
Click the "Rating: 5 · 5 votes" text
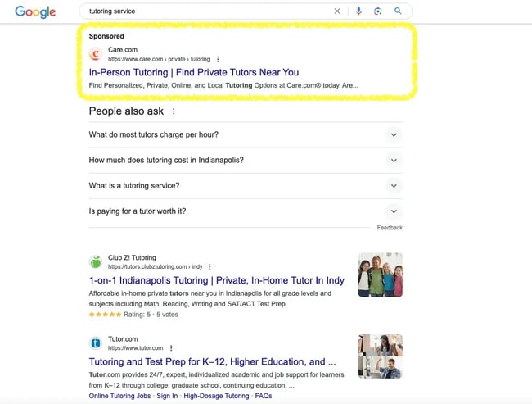pyautogui.click(x=151, y=315)
